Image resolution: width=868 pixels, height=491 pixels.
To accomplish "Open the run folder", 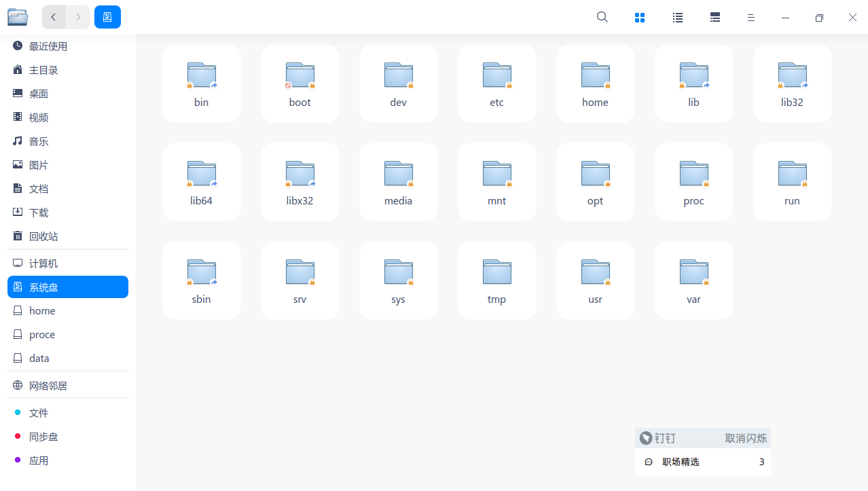I will pos(793,182).
